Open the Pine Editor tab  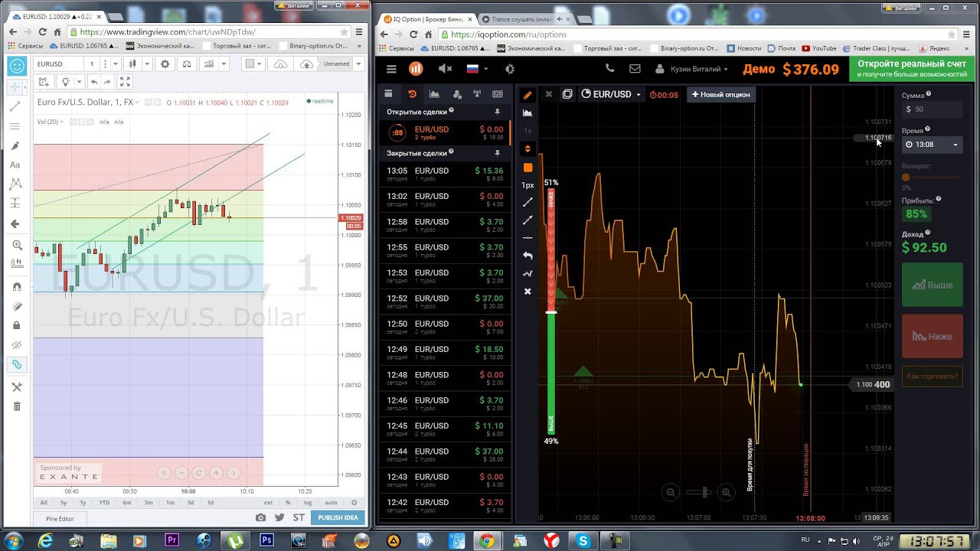(60, 519)
